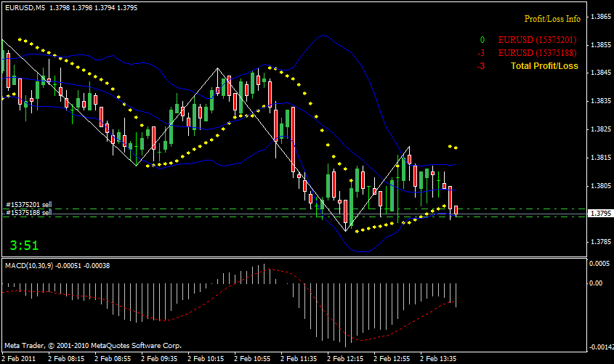Image resolution: width=614 pixels, height=364 pixels.
Task: Click the green 0 profit value
Action: 482,40
